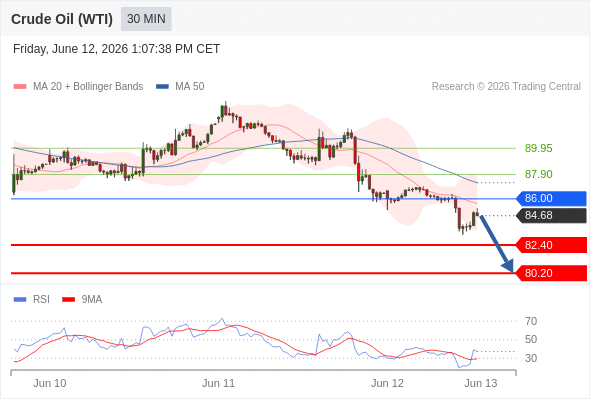The image size is (590, 400).
Task: Click the RSI 70 level label
Action: click(531, 321)
